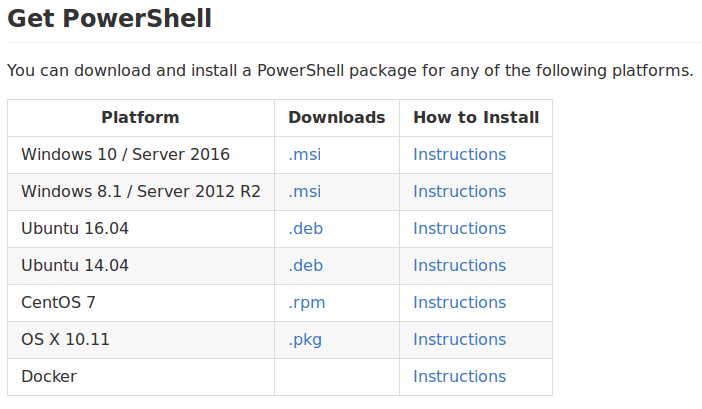702x409 pixels.
Task: Click the Get PowerShell heading
Action: click(x=109, y=19)
